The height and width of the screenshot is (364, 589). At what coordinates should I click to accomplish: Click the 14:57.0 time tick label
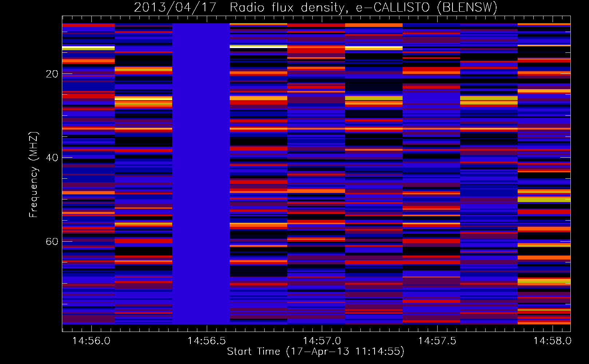coord(322,341)
